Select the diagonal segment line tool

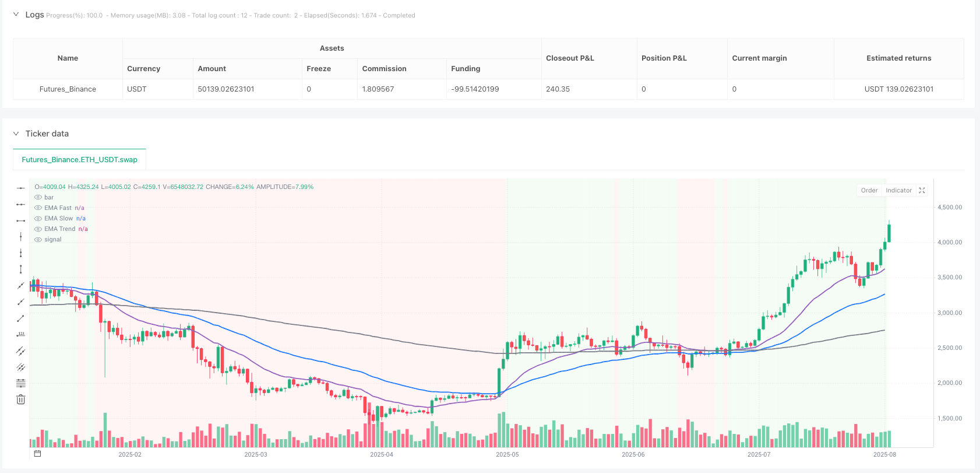[20, 318]
